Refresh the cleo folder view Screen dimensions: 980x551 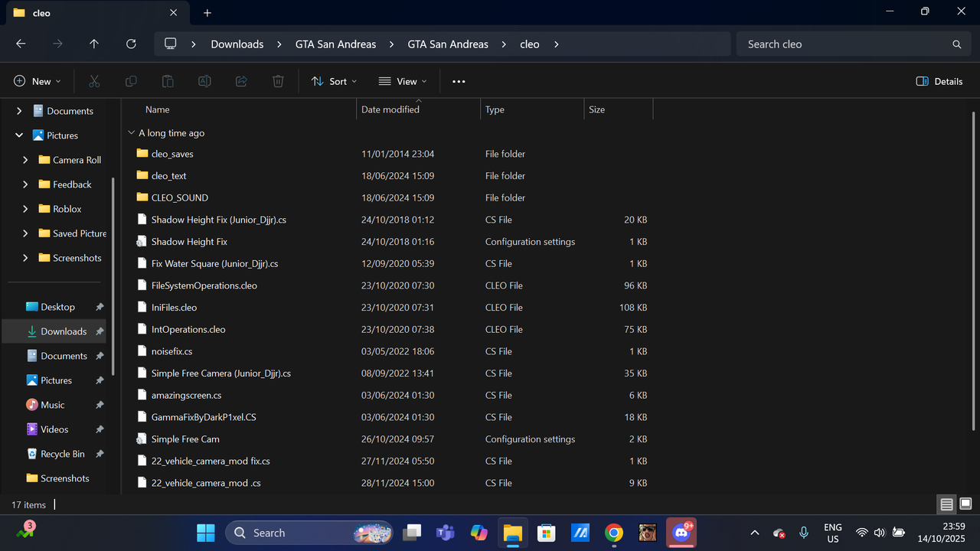[131, 44]
